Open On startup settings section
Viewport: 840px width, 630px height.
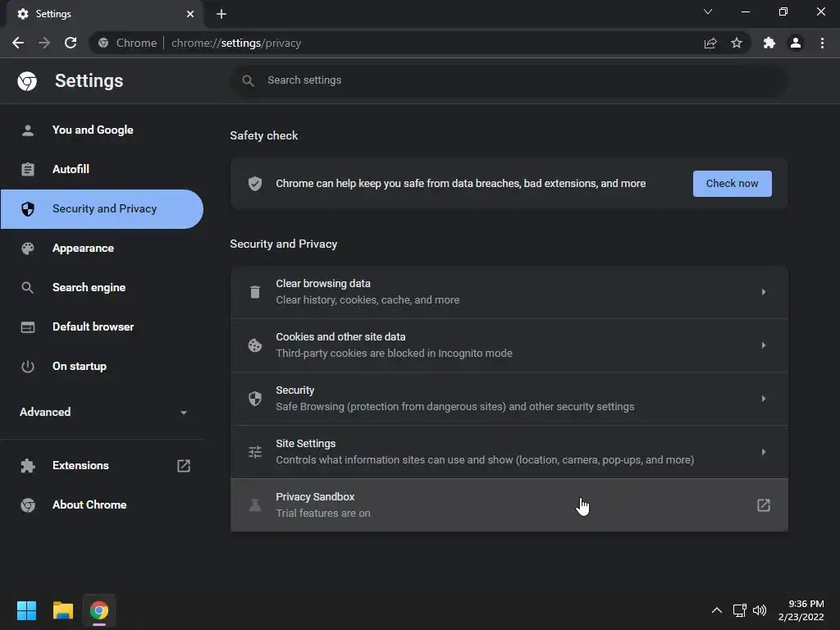pos(102,367)
